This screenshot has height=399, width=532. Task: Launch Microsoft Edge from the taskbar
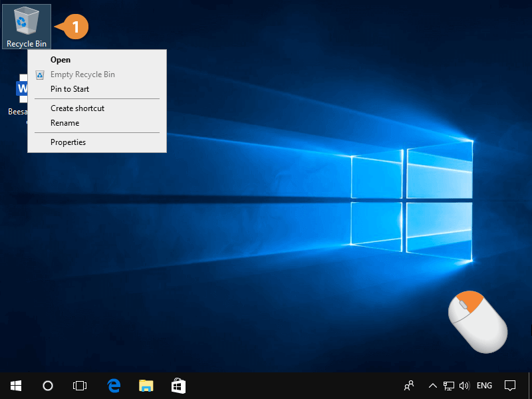[114, 386]
